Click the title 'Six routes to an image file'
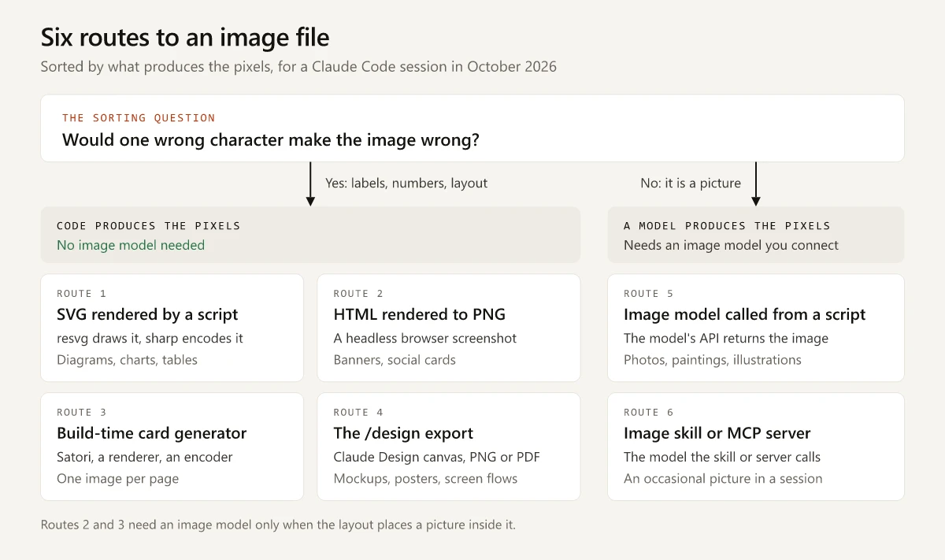Image resolution: width=945 pixels, height=560 pixels. (185, 37)
